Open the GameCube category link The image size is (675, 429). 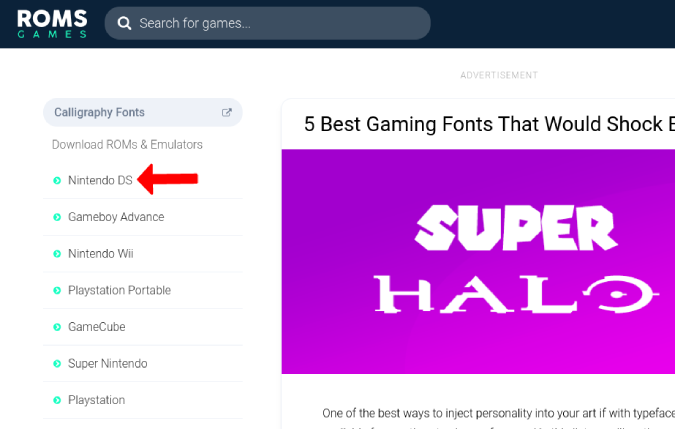(x=96, y=327)
